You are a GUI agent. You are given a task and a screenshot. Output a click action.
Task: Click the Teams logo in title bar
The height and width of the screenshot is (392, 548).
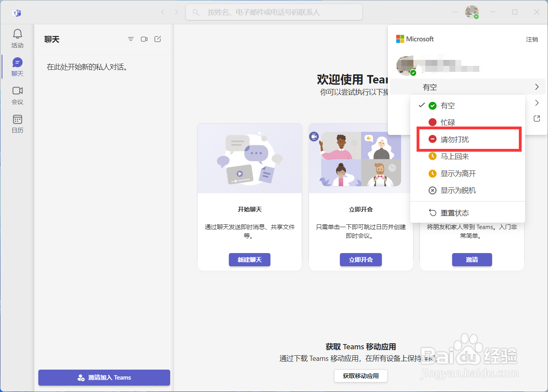(x=17, y=13)
